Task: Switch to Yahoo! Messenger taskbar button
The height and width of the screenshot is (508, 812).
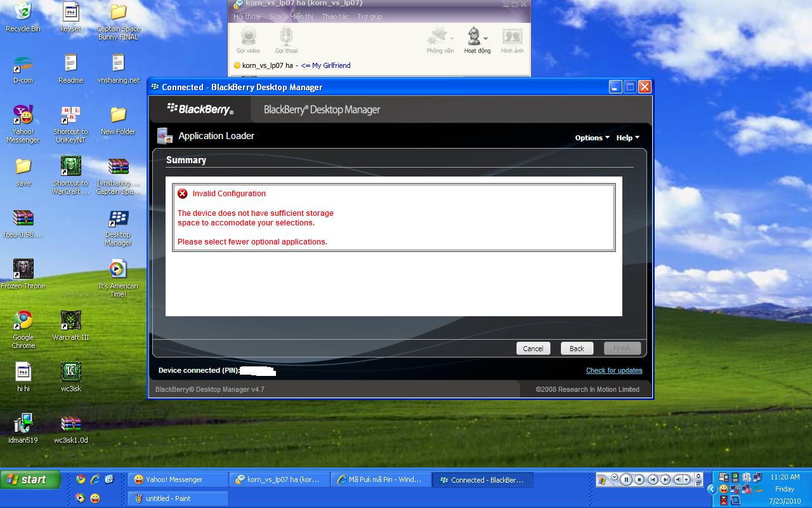Action: click(177, 480)
